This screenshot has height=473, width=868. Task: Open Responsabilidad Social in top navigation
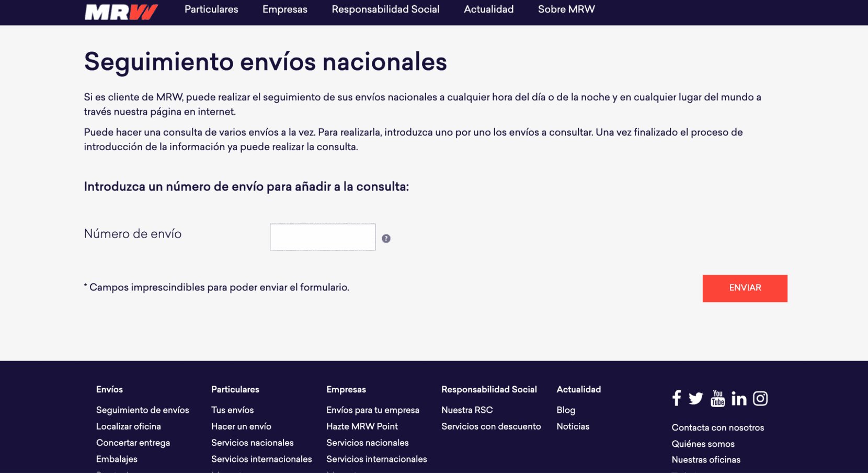tap(385, 9)
